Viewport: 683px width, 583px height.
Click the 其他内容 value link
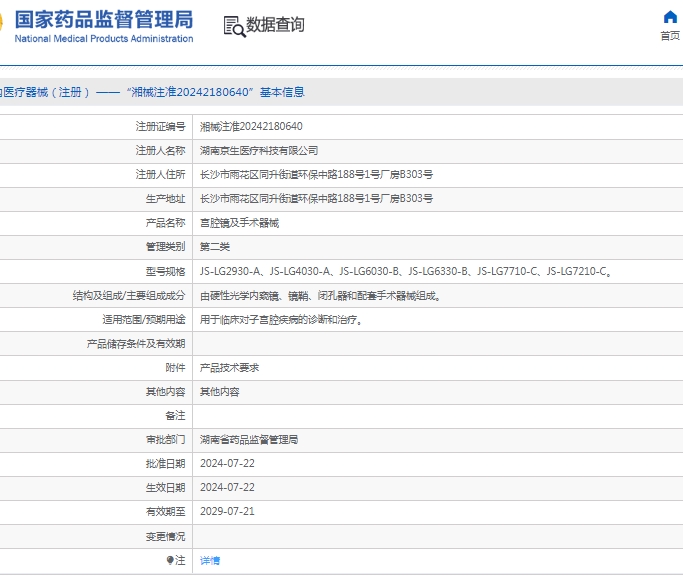pyautogui.click(x=219, y=392)
